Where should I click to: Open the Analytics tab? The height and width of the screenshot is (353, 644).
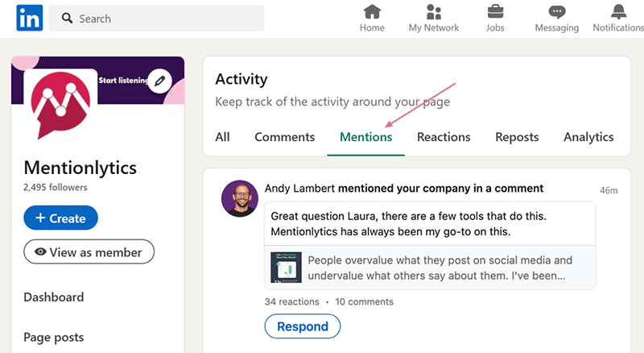pos(588,137)
